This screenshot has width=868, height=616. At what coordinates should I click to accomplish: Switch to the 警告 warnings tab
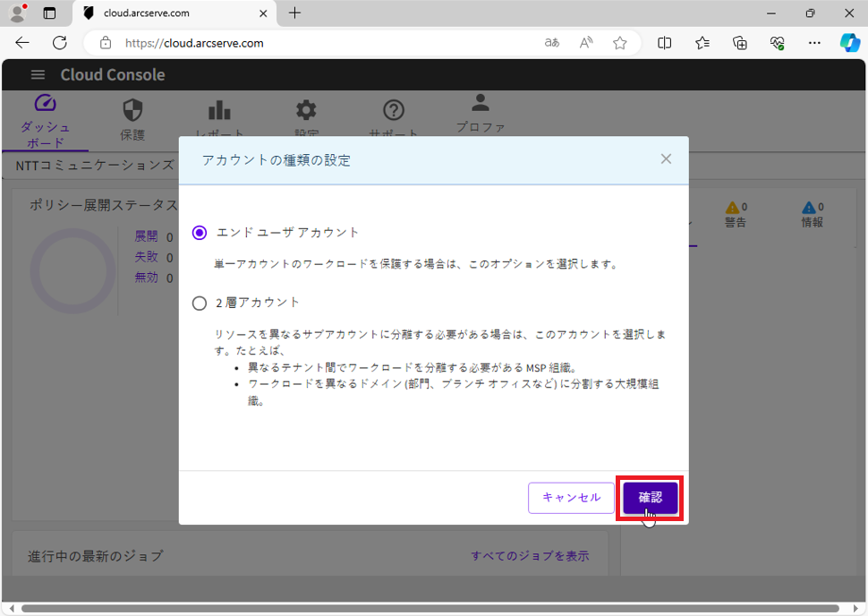(736, 215)
